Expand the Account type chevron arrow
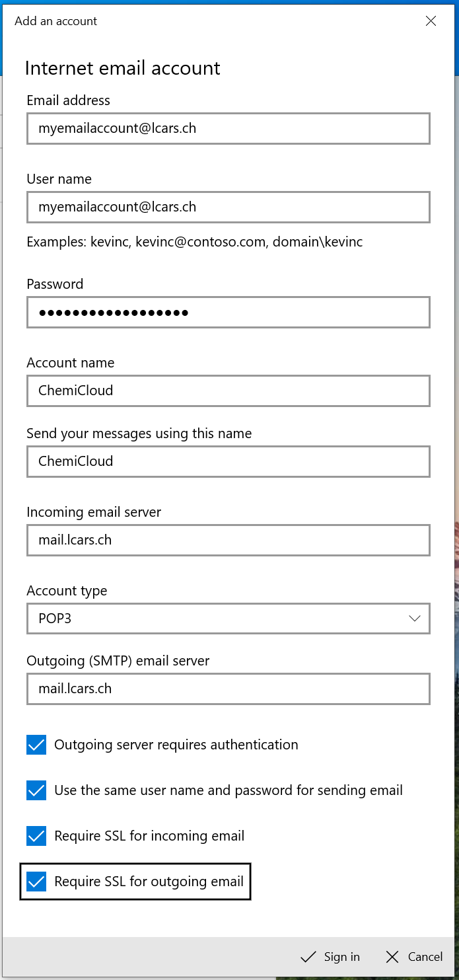Image resolution: width=459 pixels, height=980 pixels. click(x=414, y=619)
